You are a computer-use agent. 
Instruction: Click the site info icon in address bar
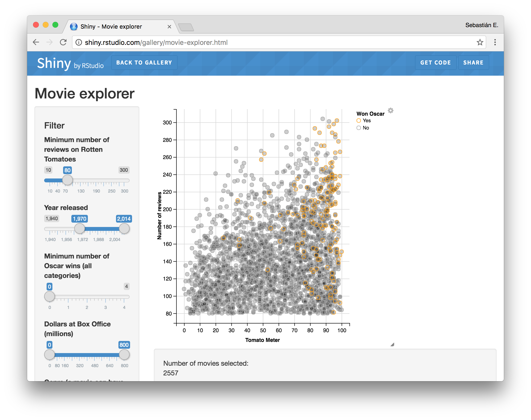point(79,42)
